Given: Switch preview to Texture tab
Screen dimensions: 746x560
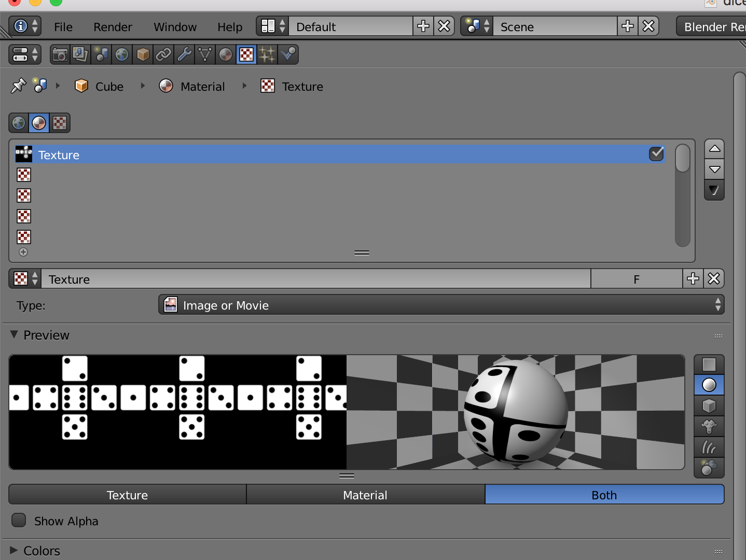Looking at the screenshot, I should (x=128, y=495).
